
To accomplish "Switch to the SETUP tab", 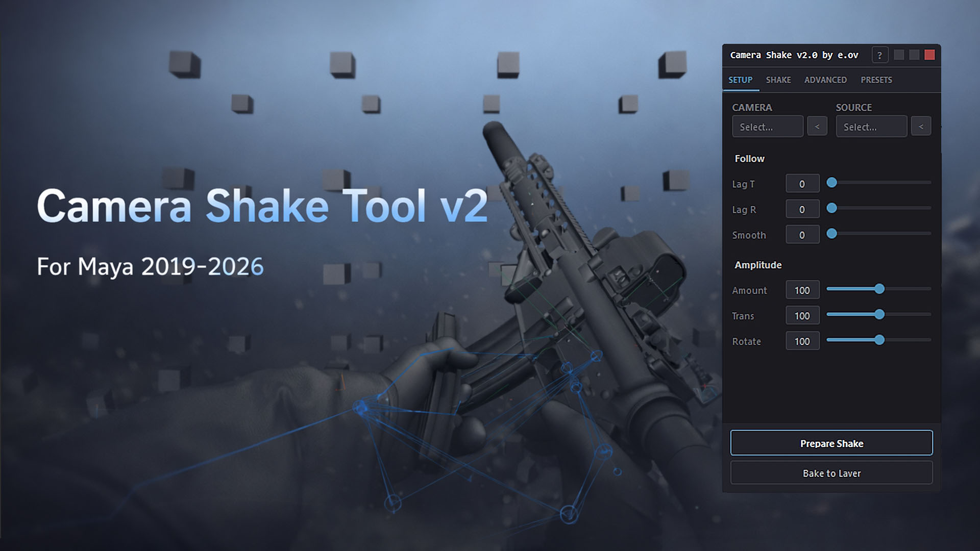I will coord(740,80).
